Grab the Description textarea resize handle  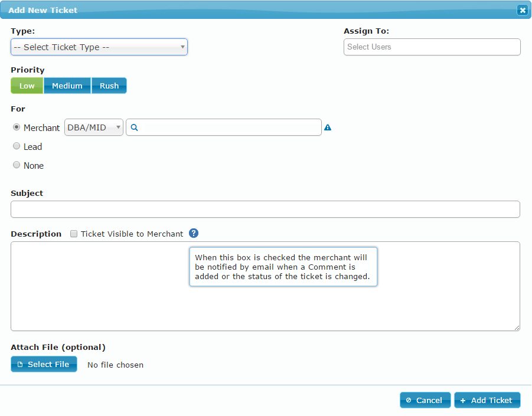(517, 327)
